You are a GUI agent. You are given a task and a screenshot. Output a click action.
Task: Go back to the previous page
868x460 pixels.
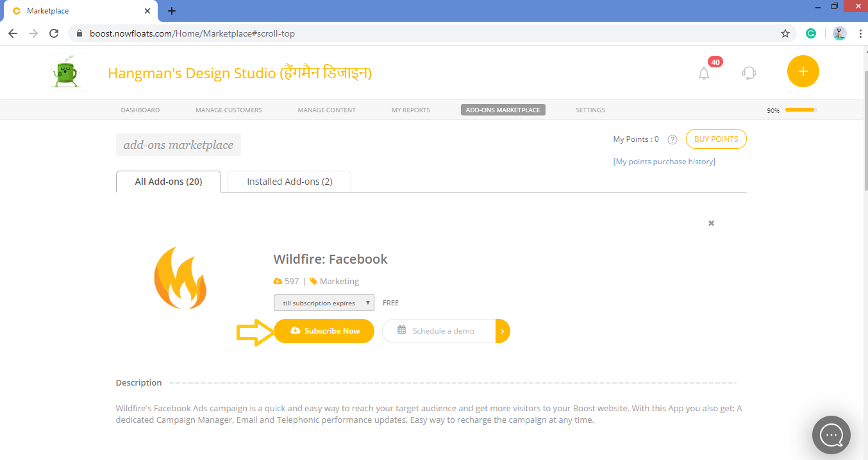[13, 33]
